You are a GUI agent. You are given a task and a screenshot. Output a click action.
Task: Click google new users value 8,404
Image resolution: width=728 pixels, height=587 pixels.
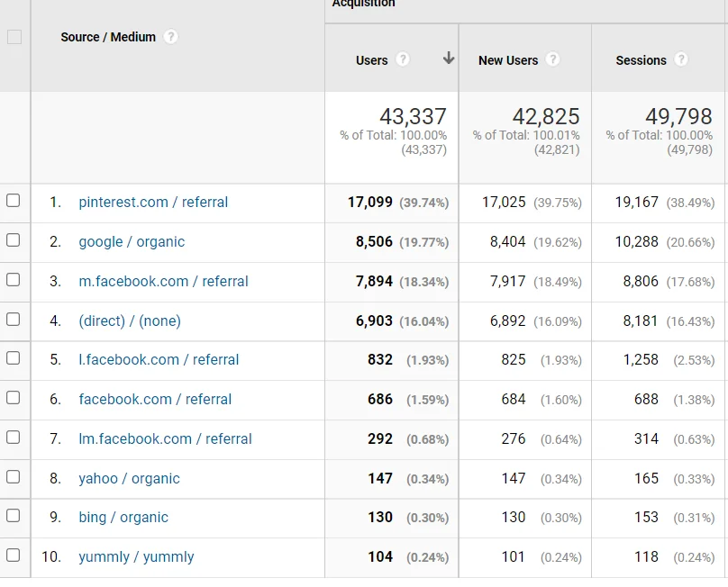(x=508, y=242)
